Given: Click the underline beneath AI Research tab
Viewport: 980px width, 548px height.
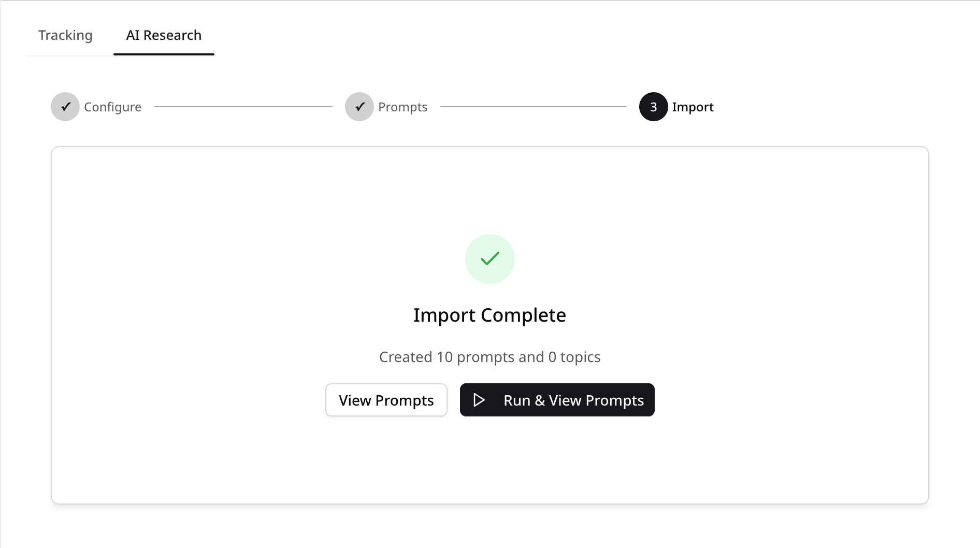Looking at the screenshot, I should click(164, 54).
